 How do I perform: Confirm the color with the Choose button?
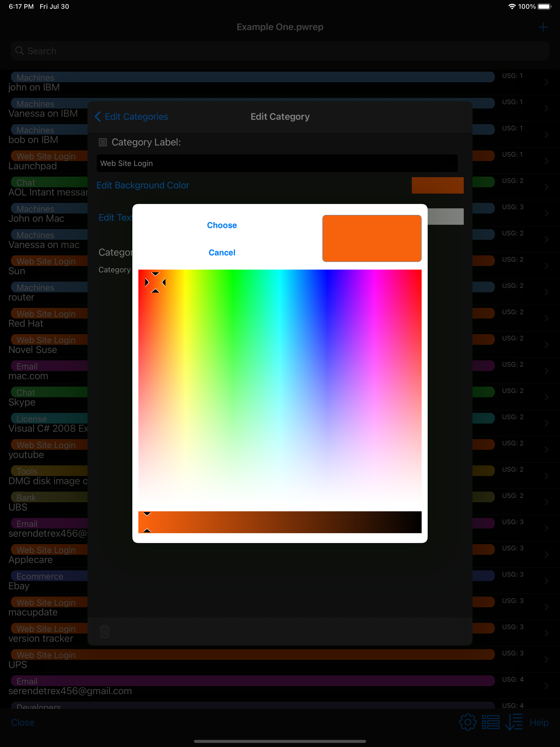click(221, 225)
